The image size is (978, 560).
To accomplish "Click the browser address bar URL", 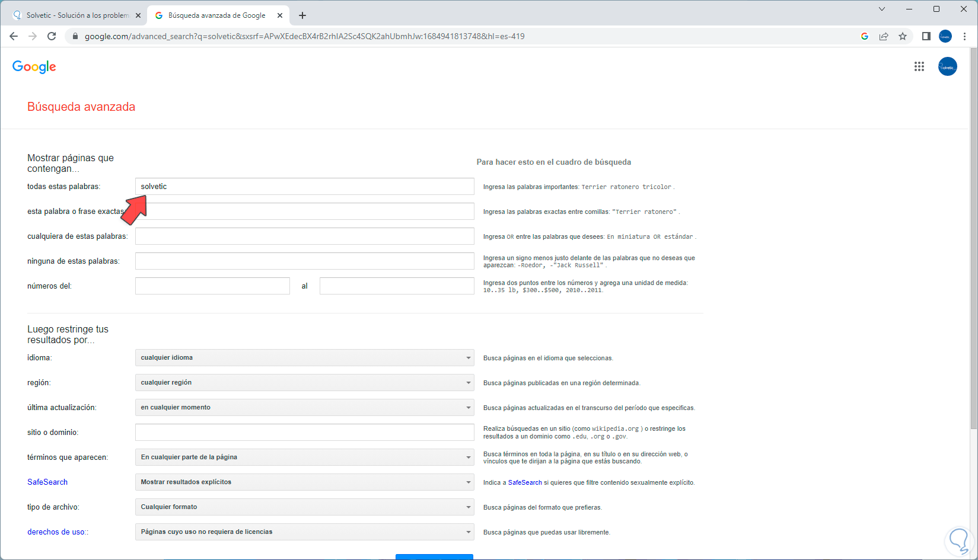I will tap(304, 36).
